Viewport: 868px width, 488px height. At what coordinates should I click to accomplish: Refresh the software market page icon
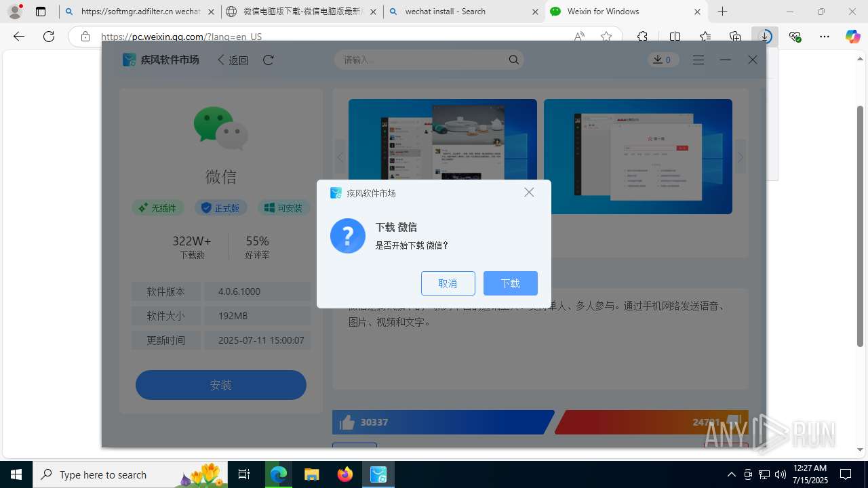coord(269,60)
